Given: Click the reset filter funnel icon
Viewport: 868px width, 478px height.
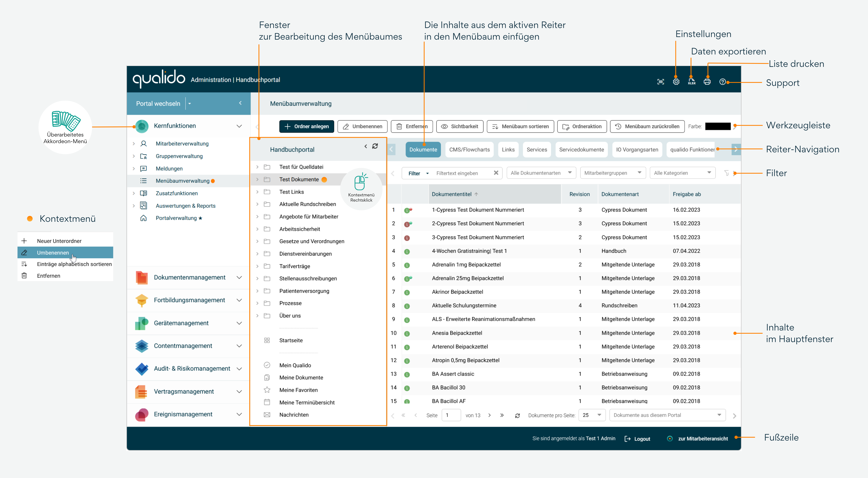Looking at the screenshot, I should 726,173.
